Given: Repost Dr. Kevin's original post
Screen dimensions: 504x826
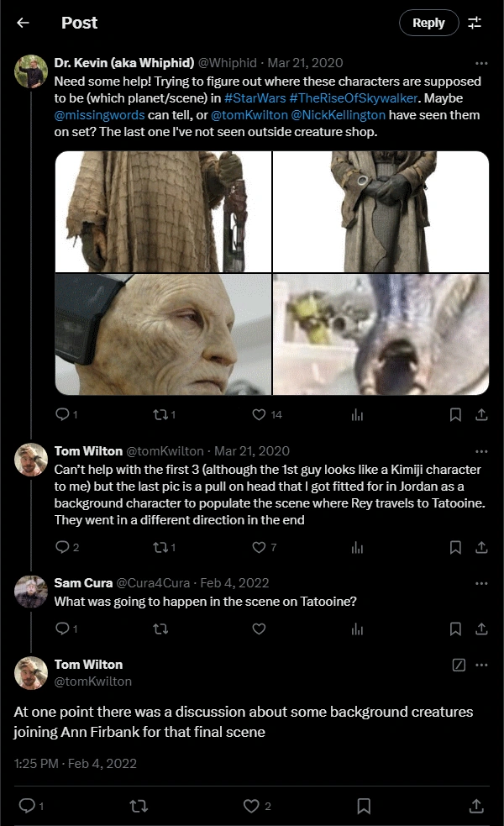Looking at the screenshot, I should pyautogui.click(x=160, y=414).
